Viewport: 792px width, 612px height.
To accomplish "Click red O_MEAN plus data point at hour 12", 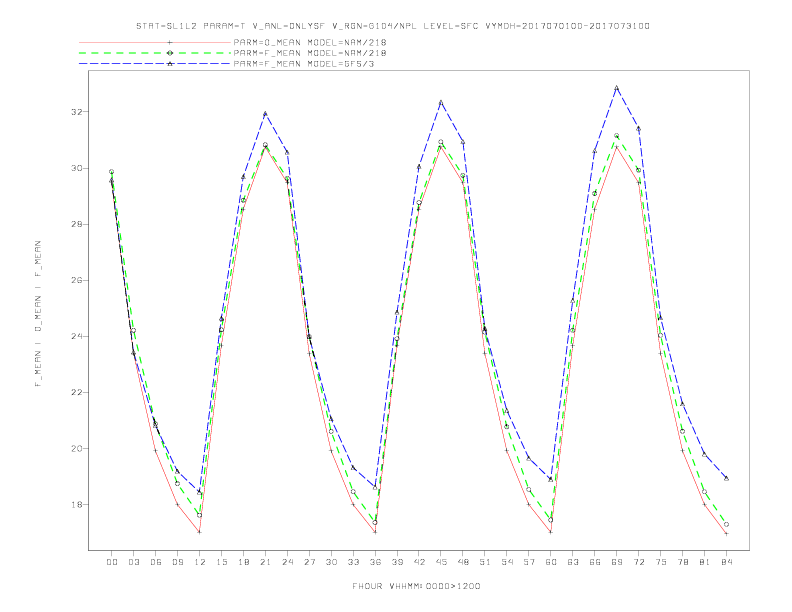I will click(200, 532).
